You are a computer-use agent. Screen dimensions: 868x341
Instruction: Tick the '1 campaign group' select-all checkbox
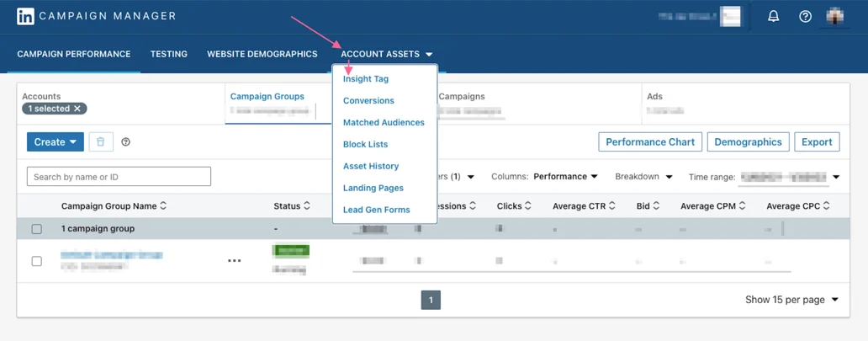point(36,228)
